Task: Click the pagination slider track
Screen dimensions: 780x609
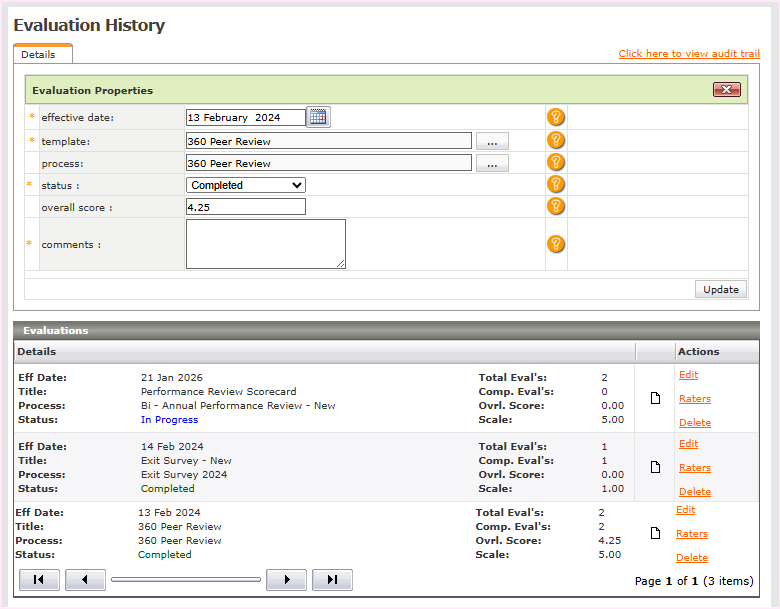Action: point(185,580)
